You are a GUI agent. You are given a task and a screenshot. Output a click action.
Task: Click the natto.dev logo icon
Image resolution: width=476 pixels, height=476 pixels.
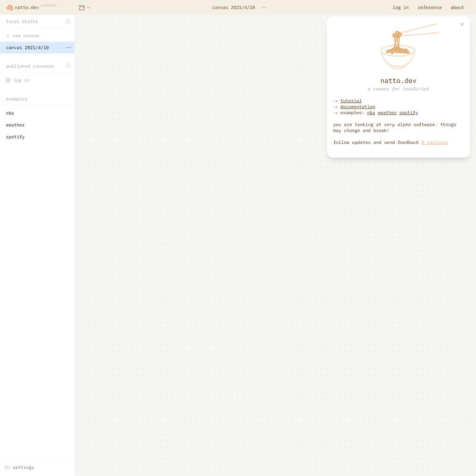point(10,7)
